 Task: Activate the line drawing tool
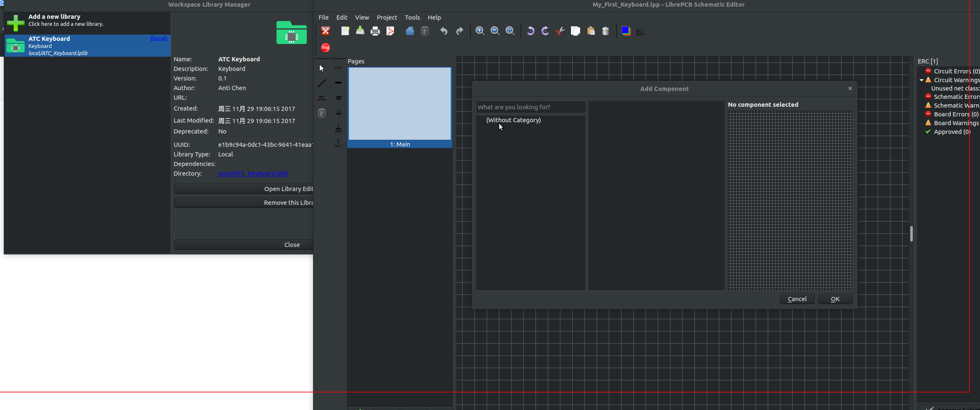pos(321,83)
